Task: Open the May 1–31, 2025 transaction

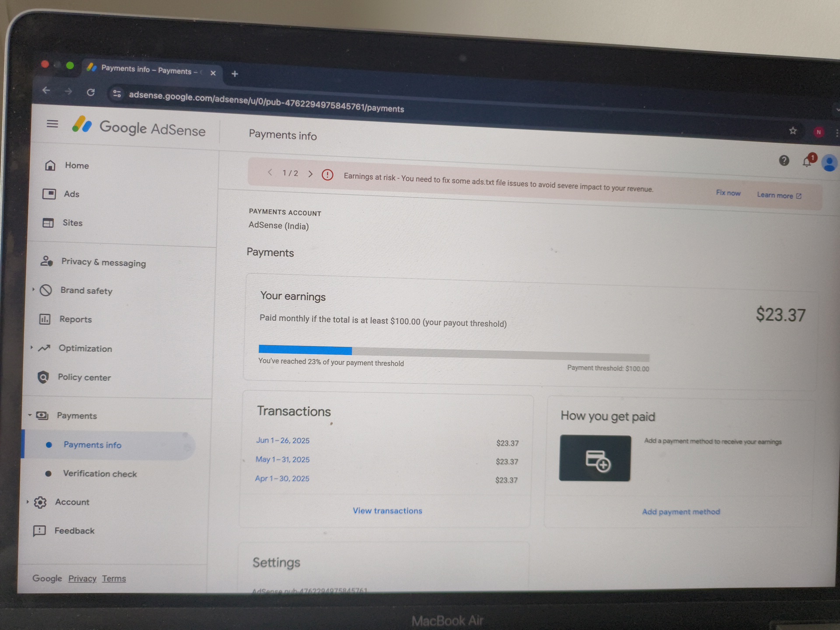Action: pos(283,459)
